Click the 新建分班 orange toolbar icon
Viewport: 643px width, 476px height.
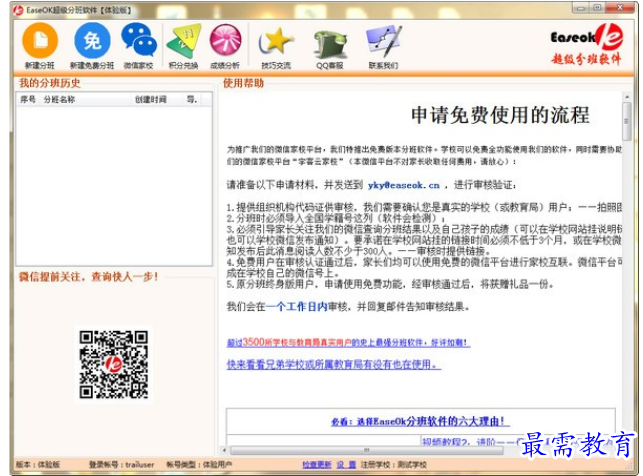coord(40,40)
